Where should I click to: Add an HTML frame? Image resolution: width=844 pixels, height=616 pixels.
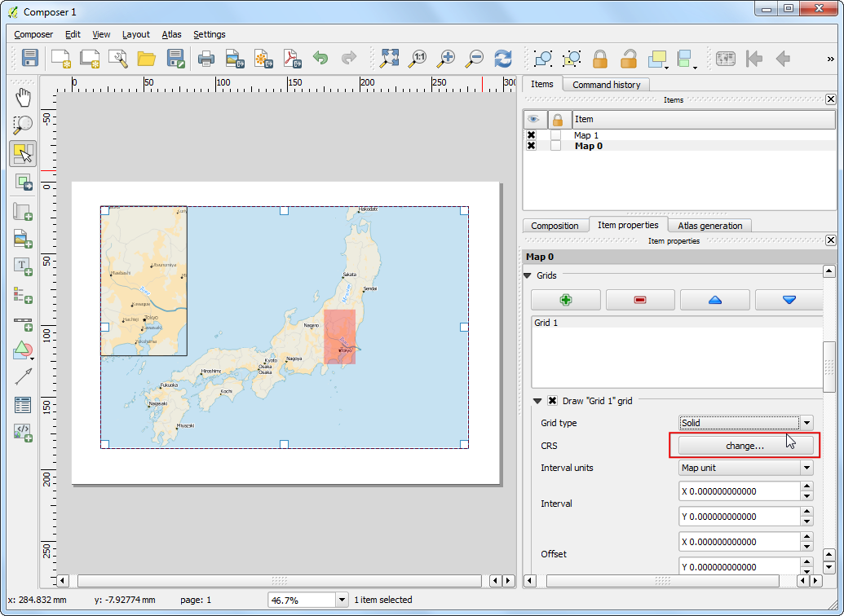pyautogui.click(x=23, y=433)
